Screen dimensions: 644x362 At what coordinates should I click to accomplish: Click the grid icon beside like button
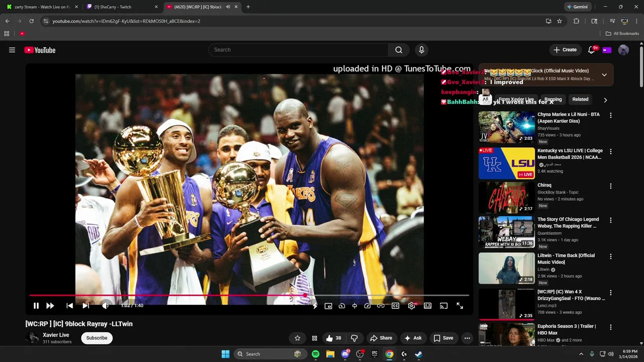click(x=314, y=338)
